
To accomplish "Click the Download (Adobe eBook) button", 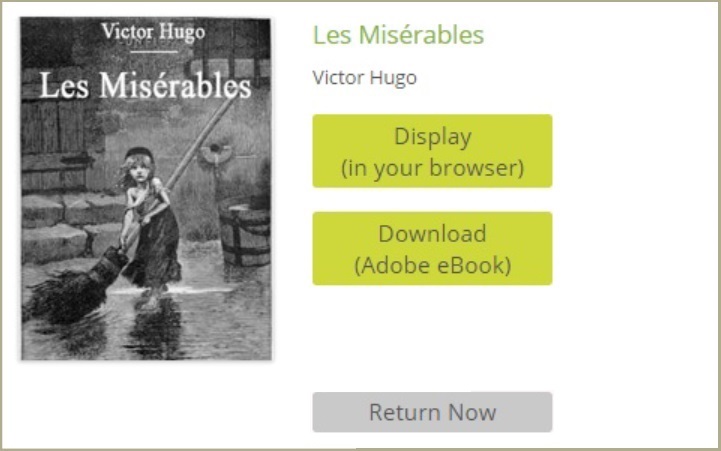I will (x=432, y=248).
